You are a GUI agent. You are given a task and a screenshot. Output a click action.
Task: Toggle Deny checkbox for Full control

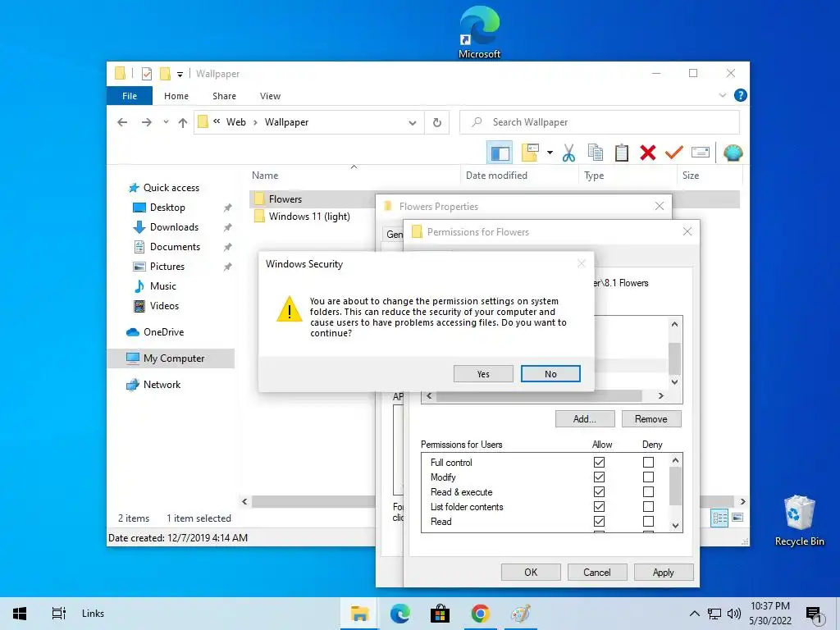648,462
